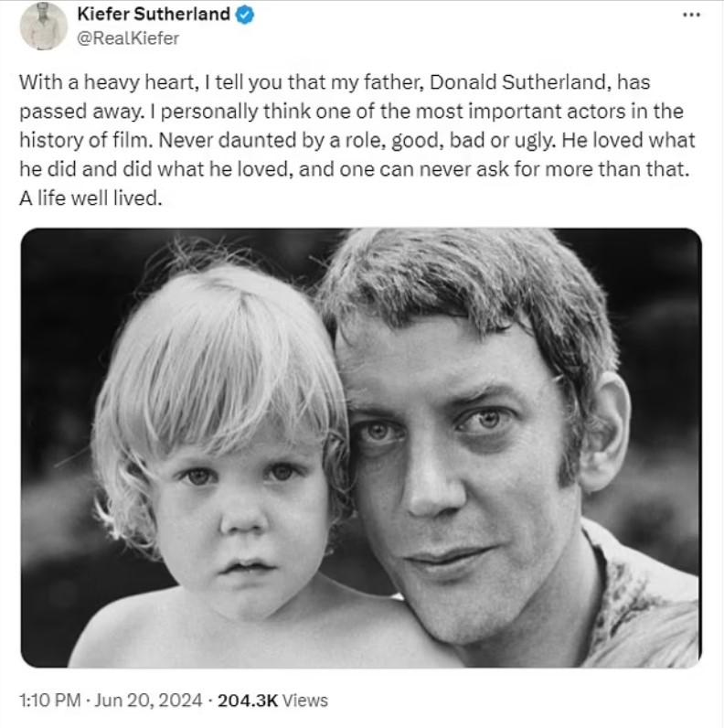Click Kiefer Sutherland's profile avatar

[43, 27]
